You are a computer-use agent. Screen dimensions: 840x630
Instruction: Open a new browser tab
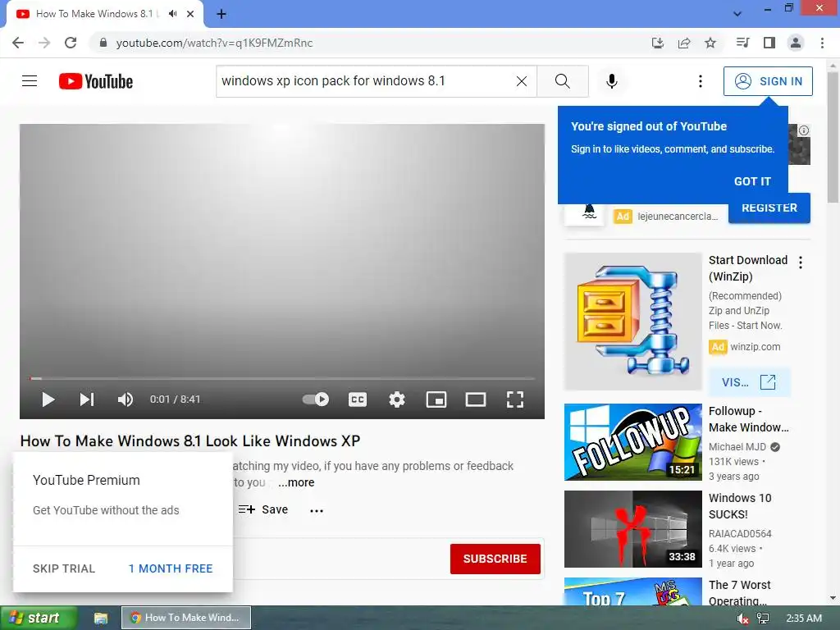221,14
